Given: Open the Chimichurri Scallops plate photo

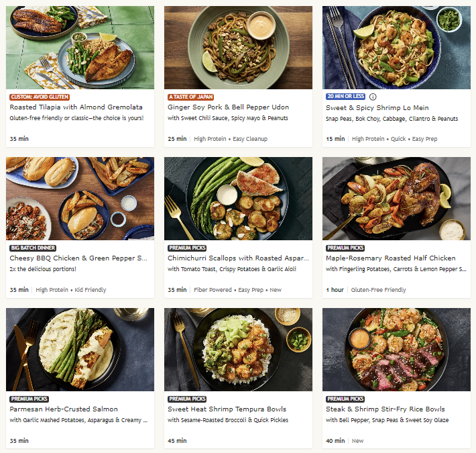Looking at the screenshot, I should coord(238,199).
